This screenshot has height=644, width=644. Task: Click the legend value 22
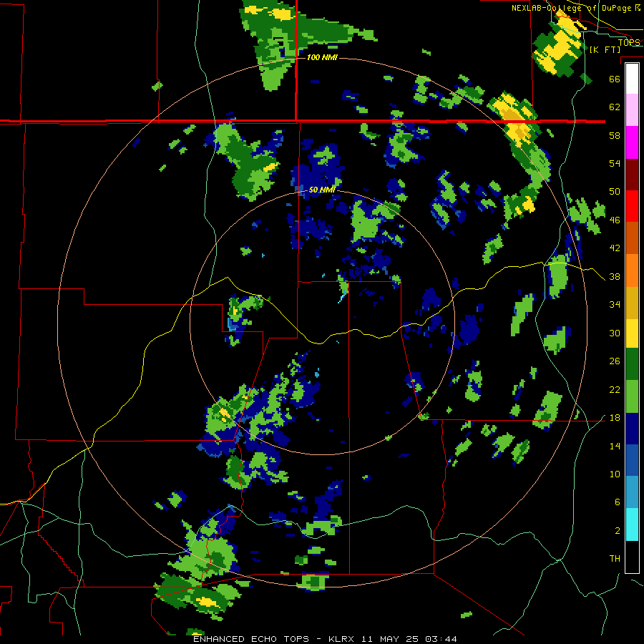[615, 390]
